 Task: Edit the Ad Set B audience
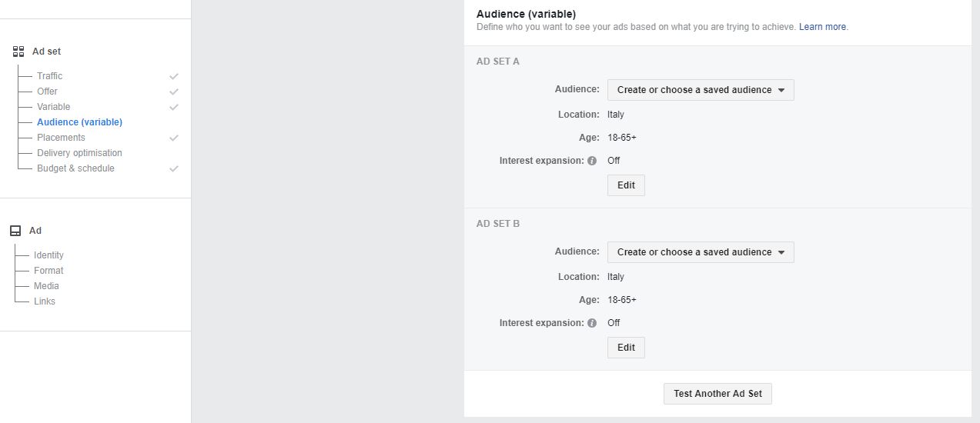click(626, 348)
